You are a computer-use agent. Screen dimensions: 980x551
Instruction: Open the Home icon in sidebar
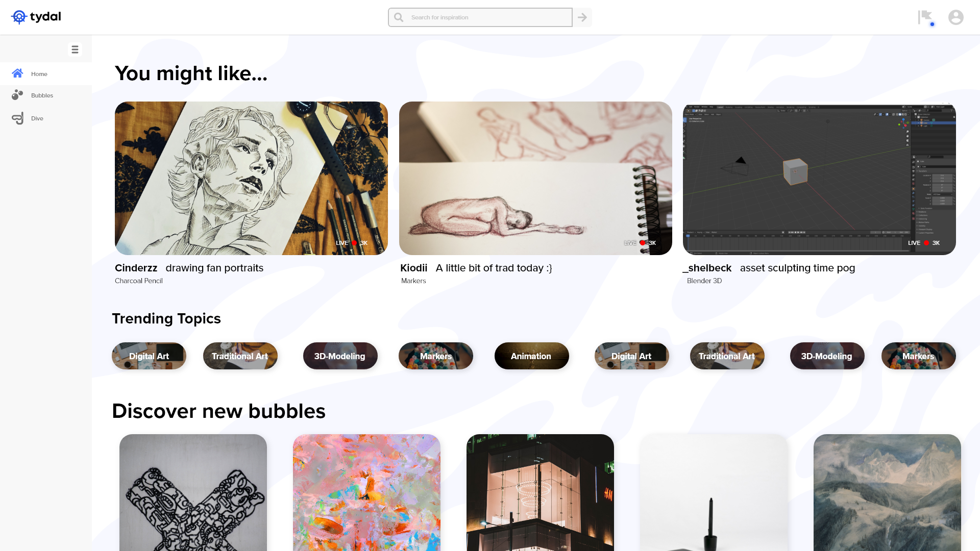[x=17, y=73]
